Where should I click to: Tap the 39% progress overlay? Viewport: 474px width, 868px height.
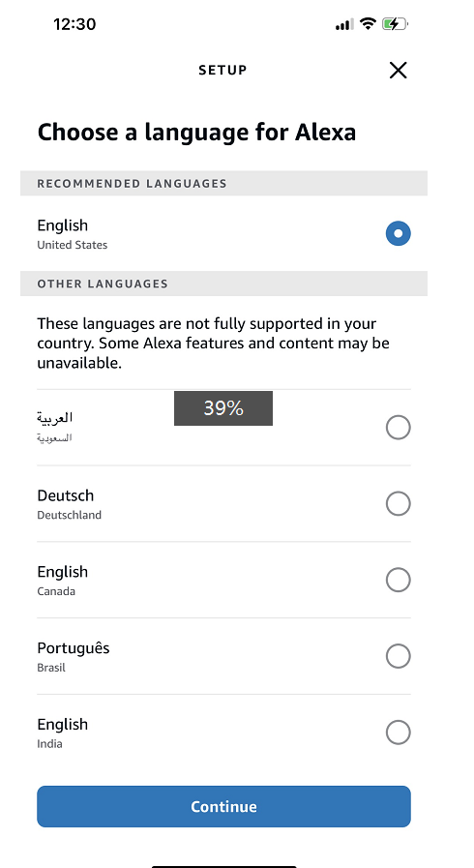coord(223,408)
